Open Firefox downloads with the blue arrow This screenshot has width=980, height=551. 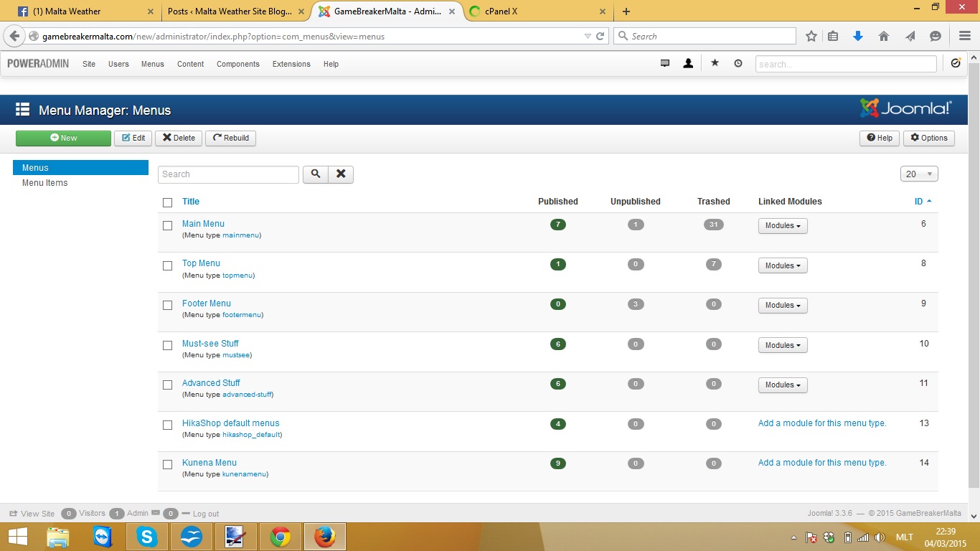[x=857, y=36]
